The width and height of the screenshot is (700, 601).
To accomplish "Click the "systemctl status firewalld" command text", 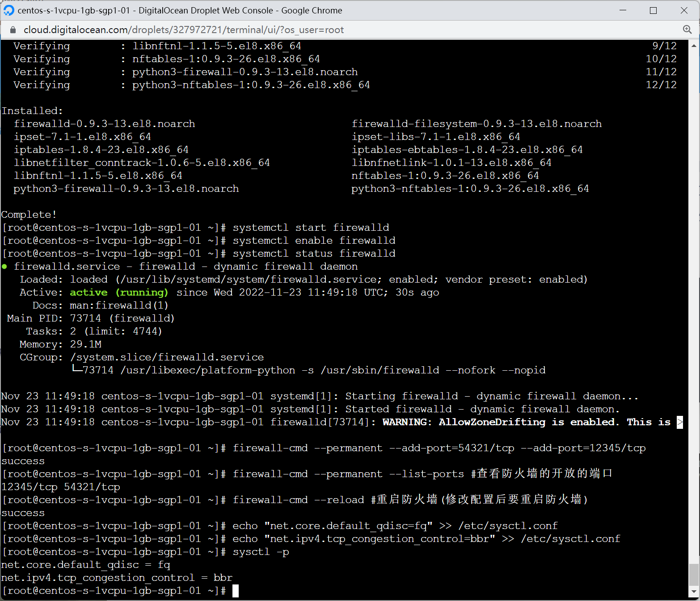I will coord(314,254).
